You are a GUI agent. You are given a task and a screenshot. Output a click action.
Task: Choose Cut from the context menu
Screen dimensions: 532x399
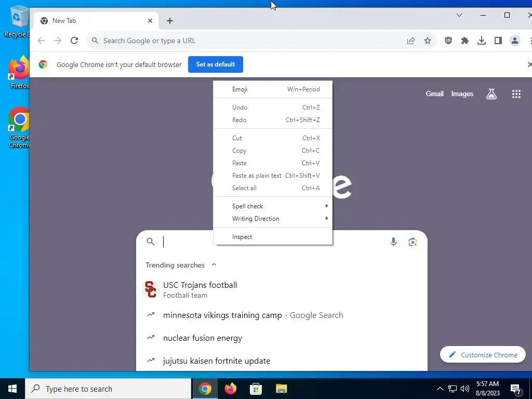tap(273, 138)
